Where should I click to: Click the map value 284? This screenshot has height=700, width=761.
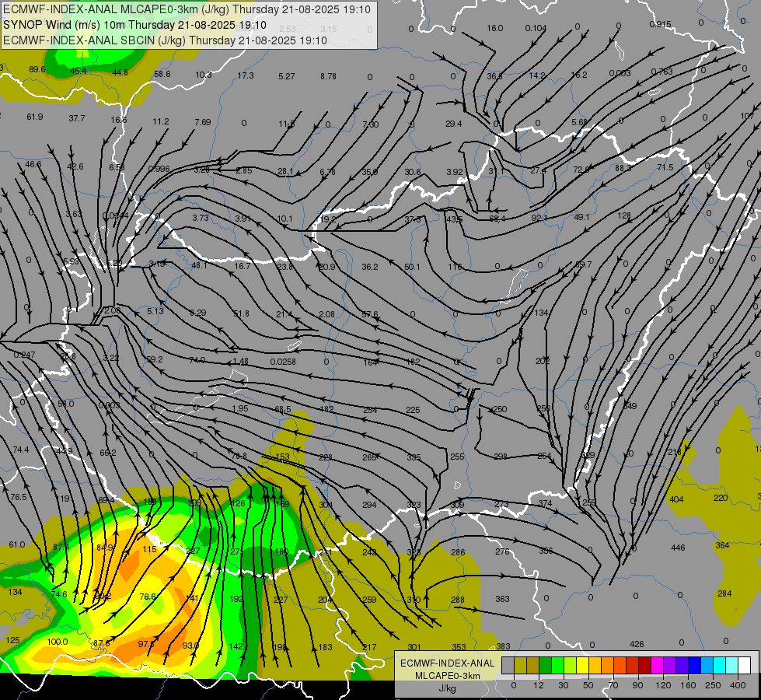pos(724,593)
